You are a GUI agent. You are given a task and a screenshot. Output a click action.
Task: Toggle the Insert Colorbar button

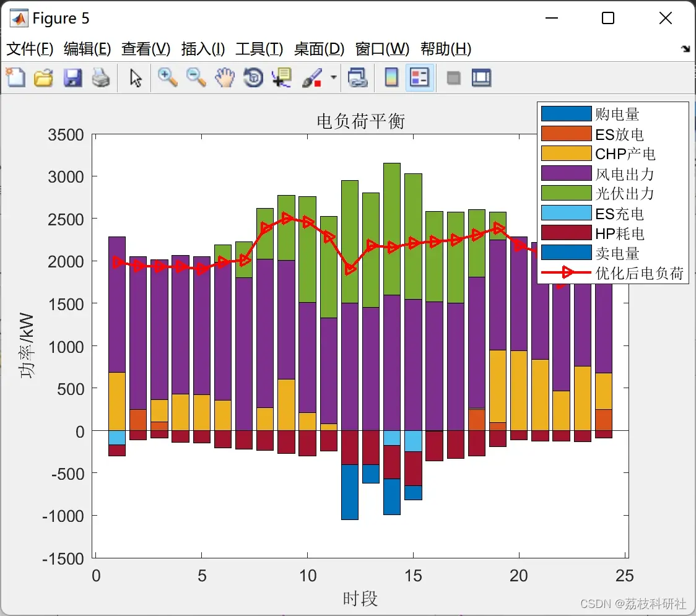click(x=391, y=77)
